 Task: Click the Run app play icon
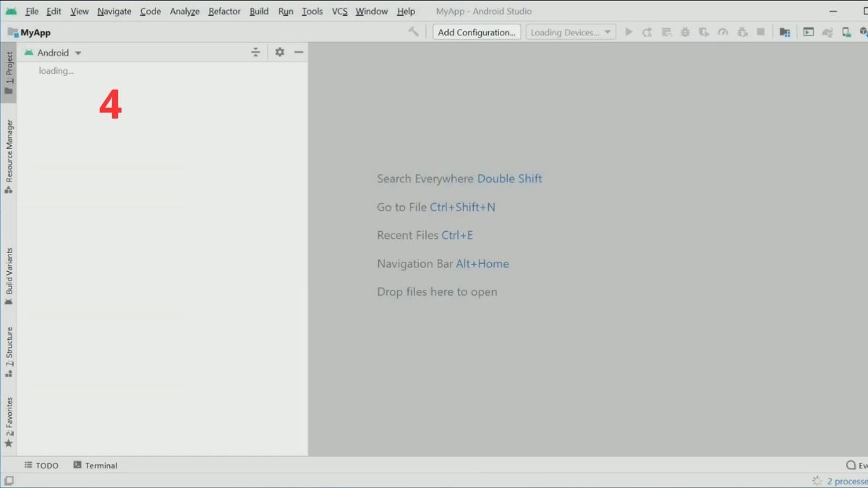coord(629,32)
